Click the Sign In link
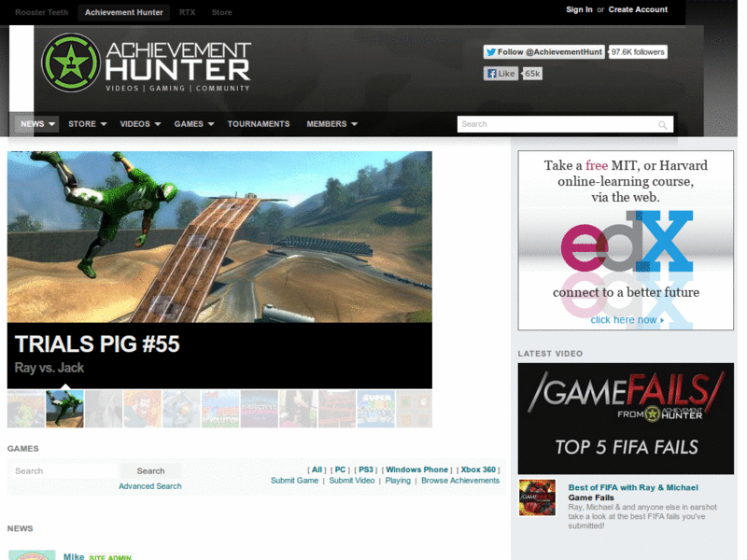Viewport: 747px width, 560px height. pos(579,9)
